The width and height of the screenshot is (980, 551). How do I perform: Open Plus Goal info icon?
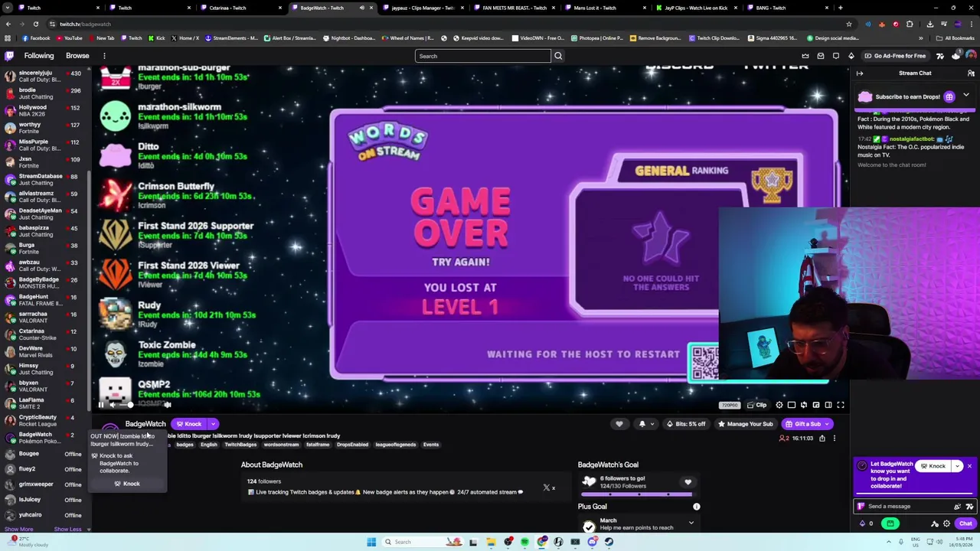click(697, 507)
